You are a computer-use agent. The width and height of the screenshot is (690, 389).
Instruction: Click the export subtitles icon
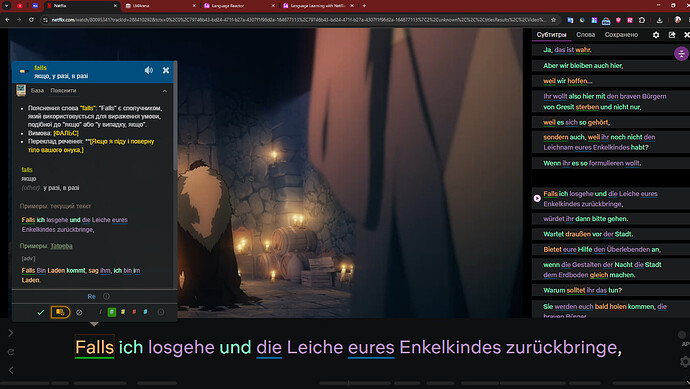pos(672,35)
